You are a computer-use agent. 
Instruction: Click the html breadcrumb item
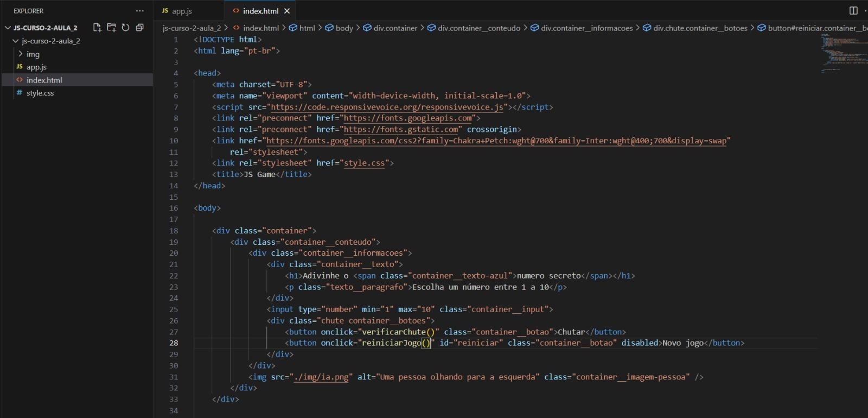click(x=307, y=28)
